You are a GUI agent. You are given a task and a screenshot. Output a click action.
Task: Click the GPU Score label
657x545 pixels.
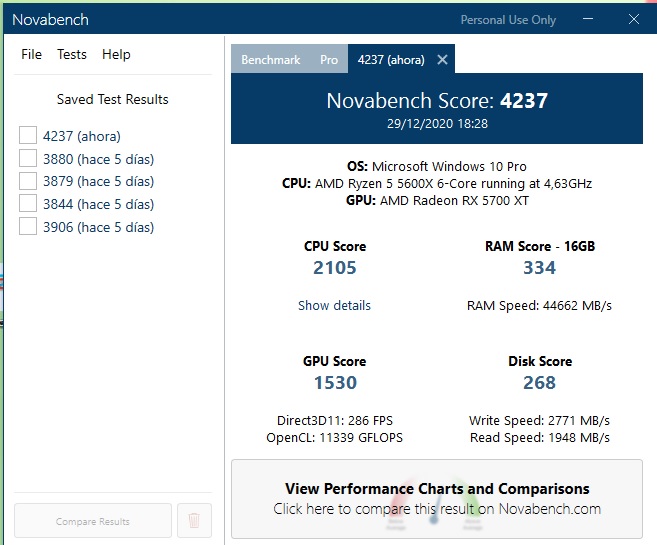[x=334, y=361]
